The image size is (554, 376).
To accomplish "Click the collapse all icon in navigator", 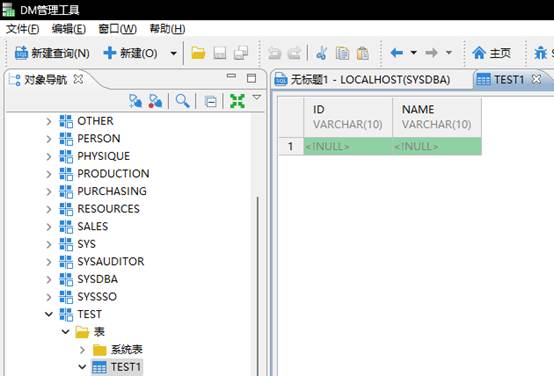I will (x=211, y=102).
